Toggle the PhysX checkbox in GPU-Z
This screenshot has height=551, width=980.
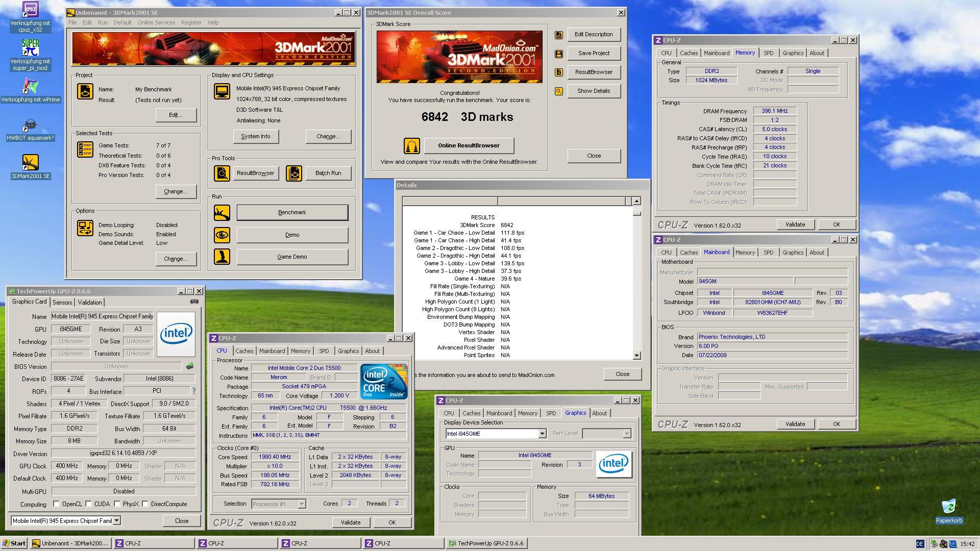pos(117,504)
